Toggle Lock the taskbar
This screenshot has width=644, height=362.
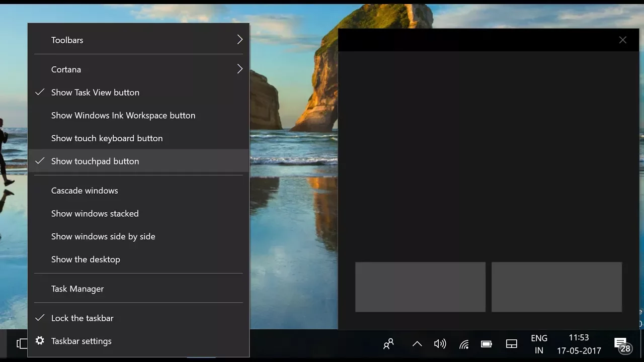[x=138, y=318]
